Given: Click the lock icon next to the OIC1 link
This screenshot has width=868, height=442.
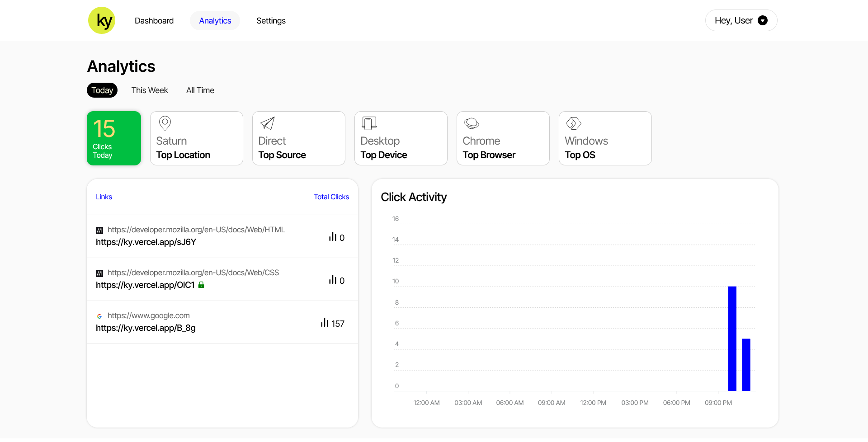Looking at the screenshot, I should [202, 285].
